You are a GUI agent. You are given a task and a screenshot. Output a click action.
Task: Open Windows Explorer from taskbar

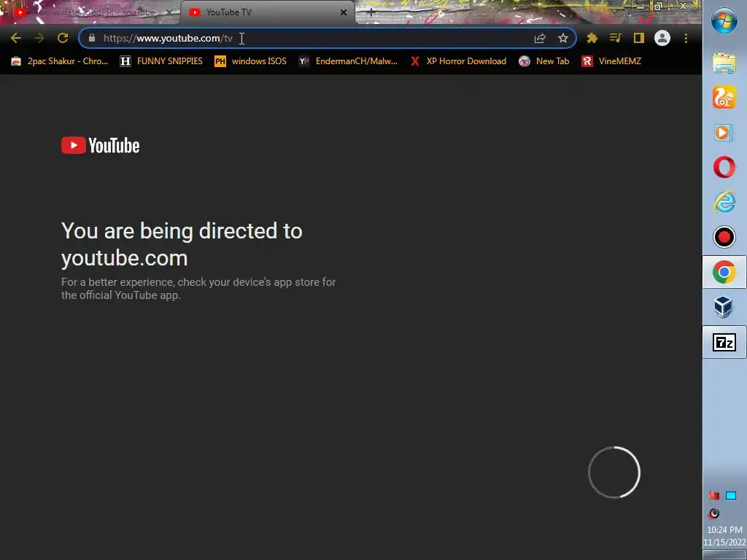coord(724,63)
